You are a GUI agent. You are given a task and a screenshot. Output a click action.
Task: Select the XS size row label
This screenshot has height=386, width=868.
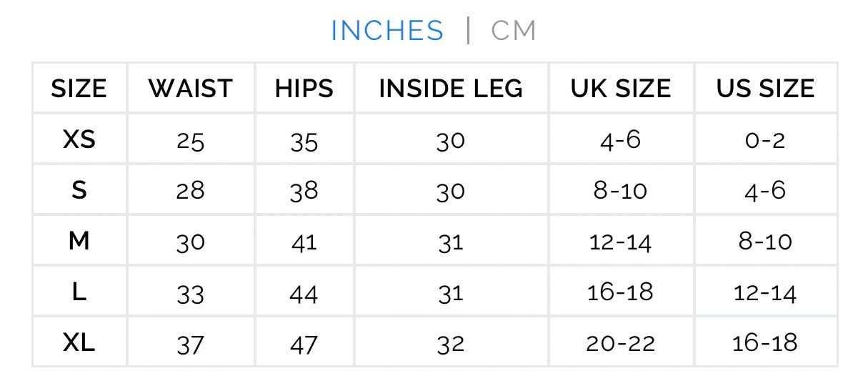tap(79, 139)
